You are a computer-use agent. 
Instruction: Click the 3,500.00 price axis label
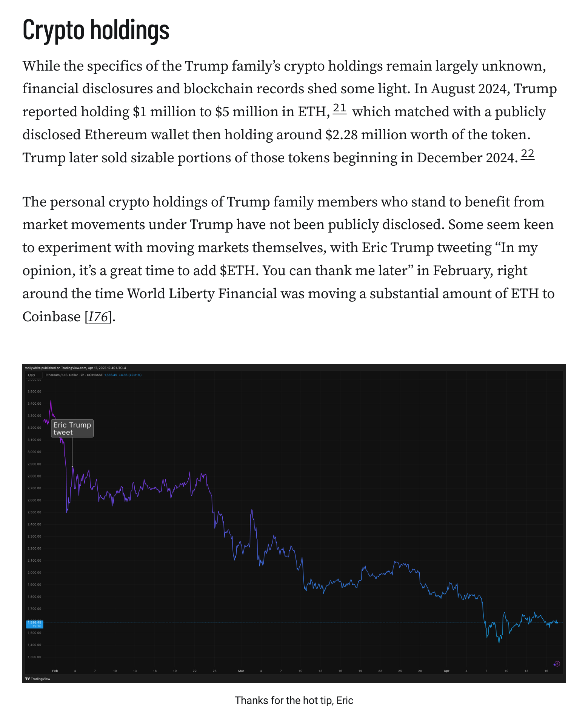coord(34,391)
